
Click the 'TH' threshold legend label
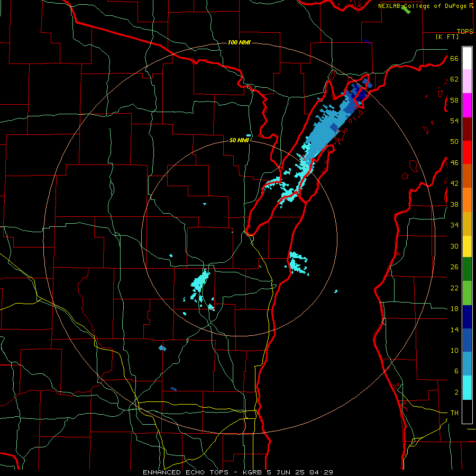(x=454, y=413)
